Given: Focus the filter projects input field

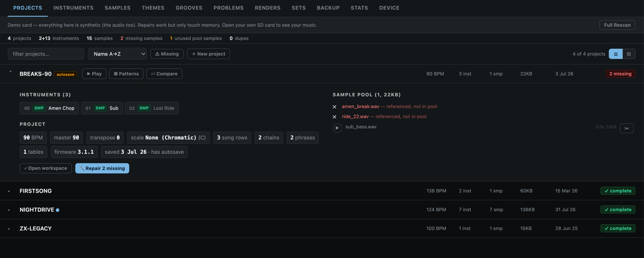Looking at the screenshot, I should [46, 54].
